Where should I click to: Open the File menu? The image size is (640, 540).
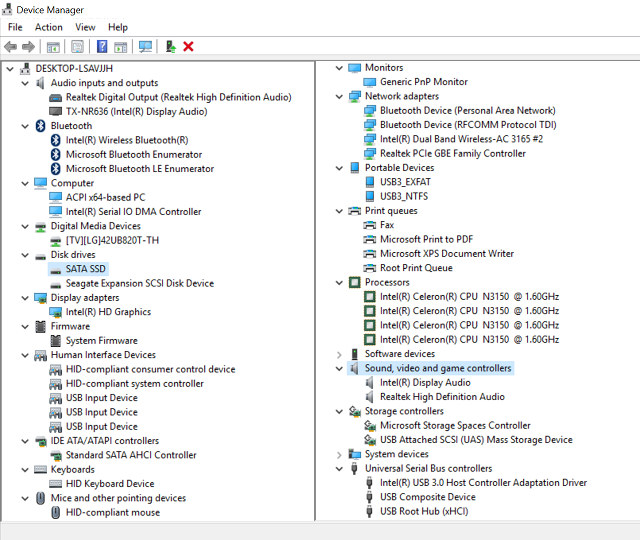(15, 27)
